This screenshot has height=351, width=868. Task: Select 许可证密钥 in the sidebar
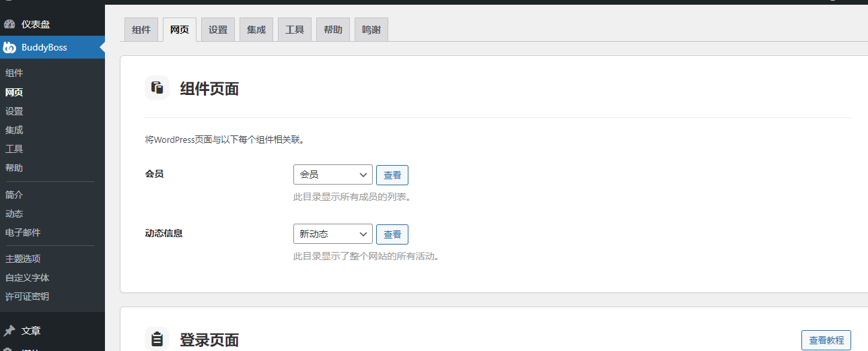[27, 296]
